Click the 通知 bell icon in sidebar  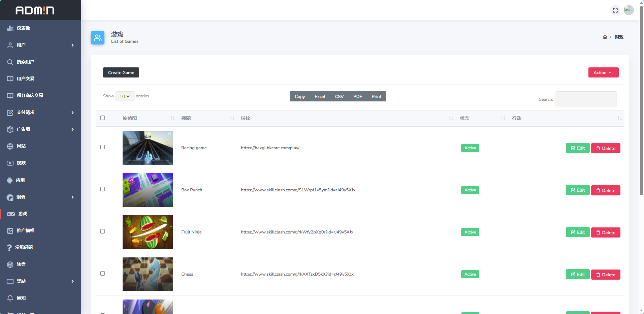[x=10, y=298]
